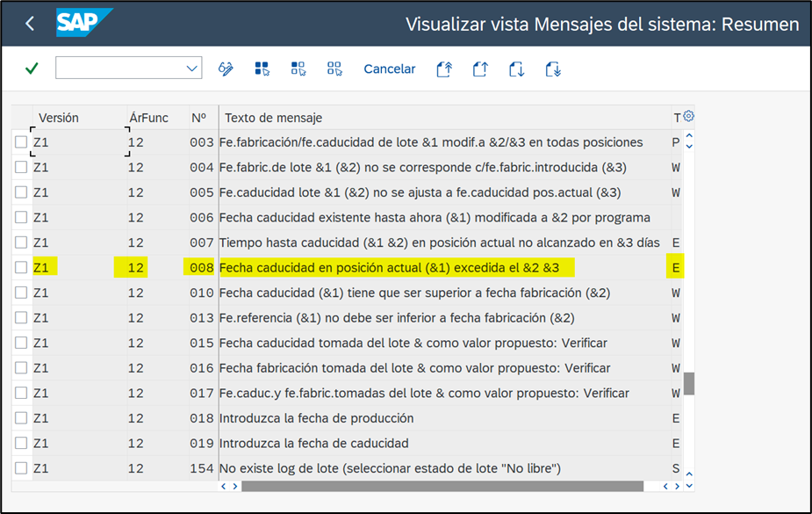Select row checkbox for message 018
This screenshot has width=812, height=514.
21,417
